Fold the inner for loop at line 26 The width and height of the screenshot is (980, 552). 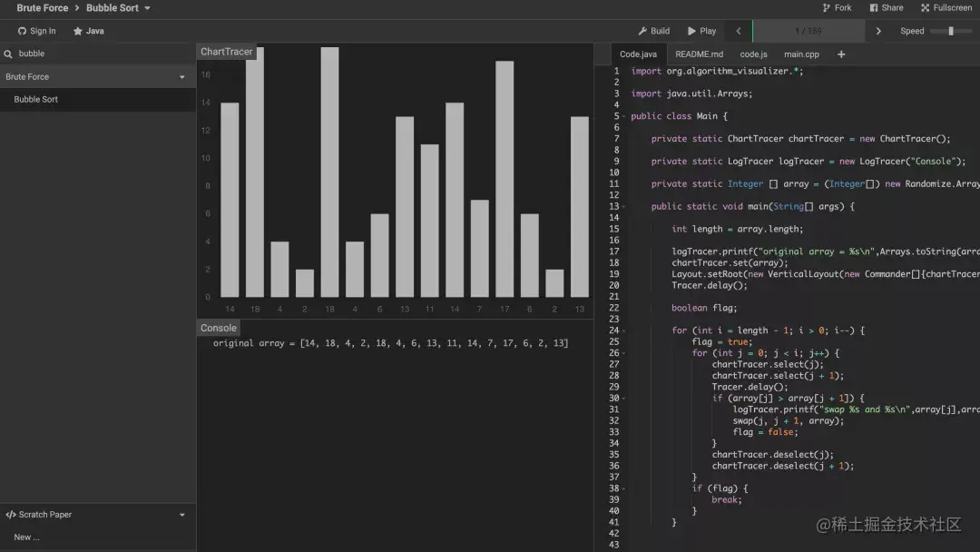coord(623,353)
